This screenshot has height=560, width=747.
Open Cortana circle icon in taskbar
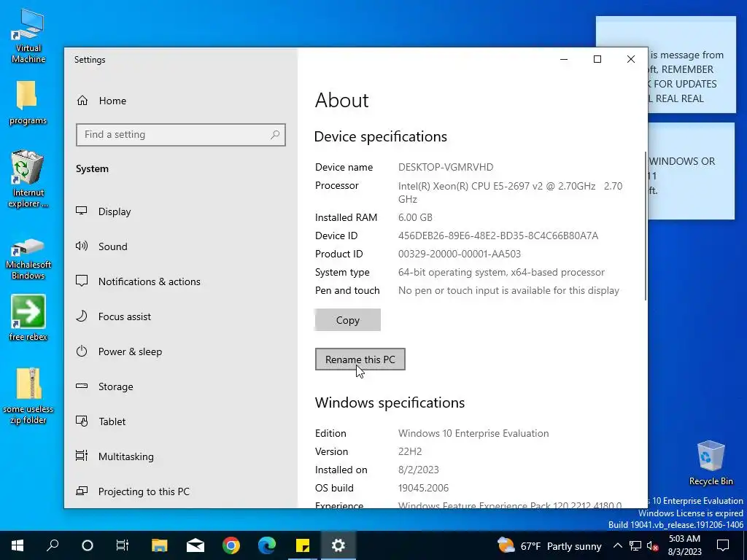click(x=88, y=545)
